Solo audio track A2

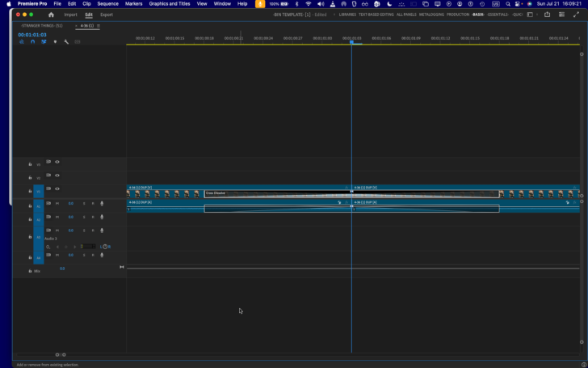pyautogui.click(x=84, y=217)
